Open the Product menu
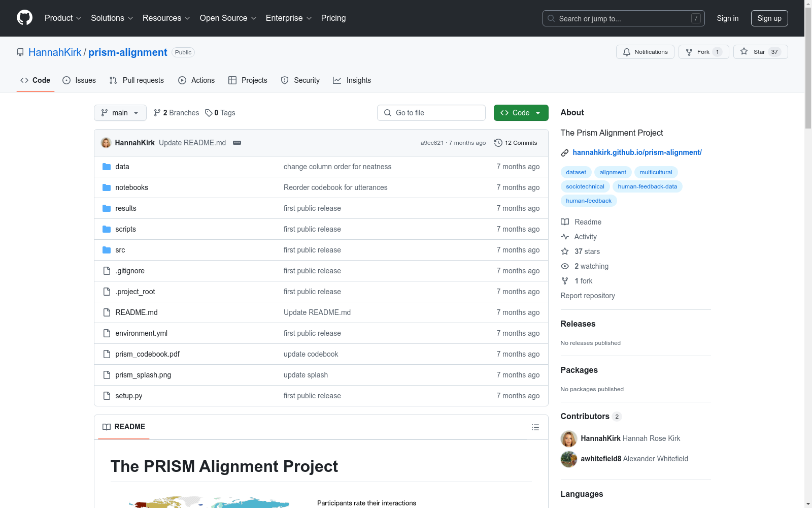Screen dimensions: 812x508 (x=63, y=18)
